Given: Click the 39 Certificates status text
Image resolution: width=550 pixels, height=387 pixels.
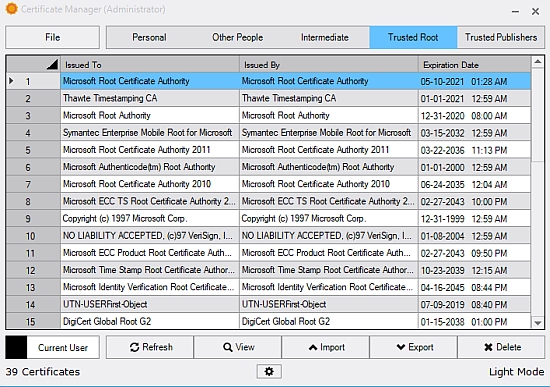Looking at the screenshot, I should pyautogui.click(x=43, y=372).
